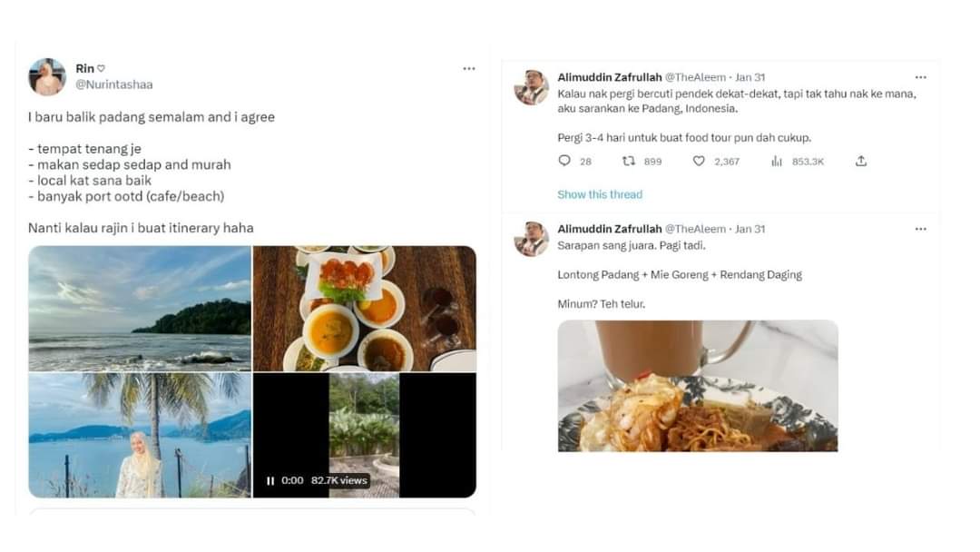980x552 pixels.
Task: Open the beach coastline photo
Action: (140, 309)
